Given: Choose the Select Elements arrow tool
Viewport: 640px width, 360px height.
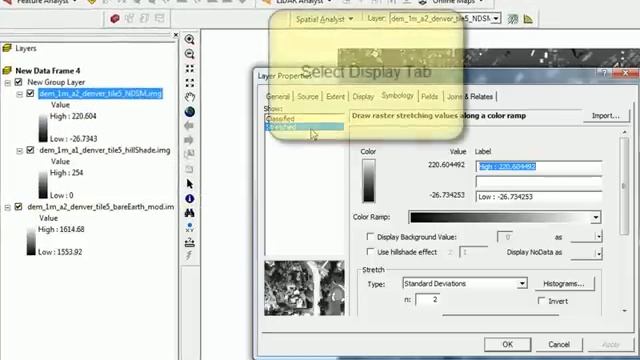Looking at the screenshot, I should pos(189,184).
